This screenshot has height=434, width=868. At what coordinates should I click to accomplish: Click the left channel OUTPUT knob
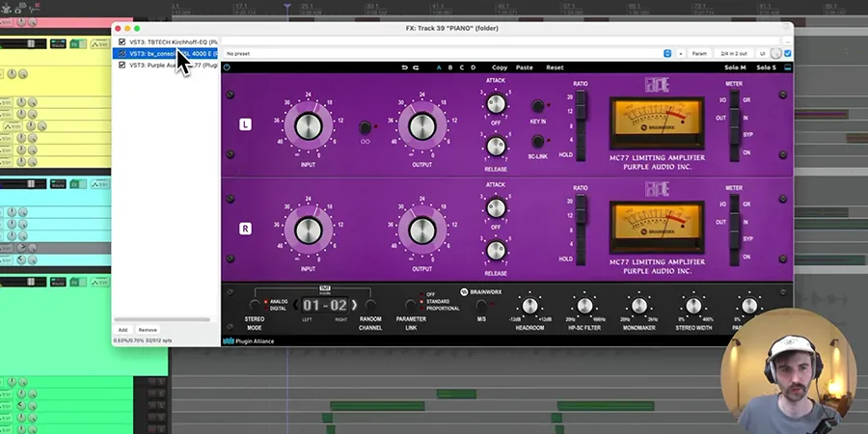coord(421,126)
